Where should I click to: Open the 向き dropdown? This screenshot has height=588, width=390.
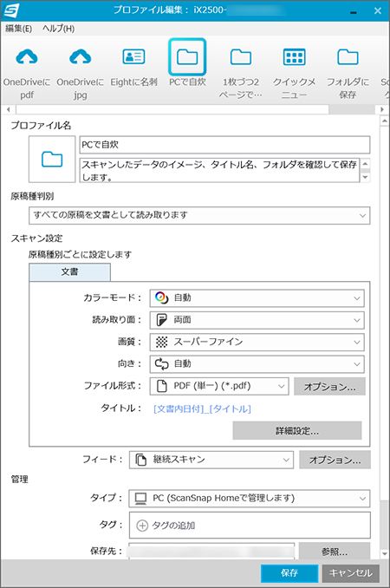[257, 363]
